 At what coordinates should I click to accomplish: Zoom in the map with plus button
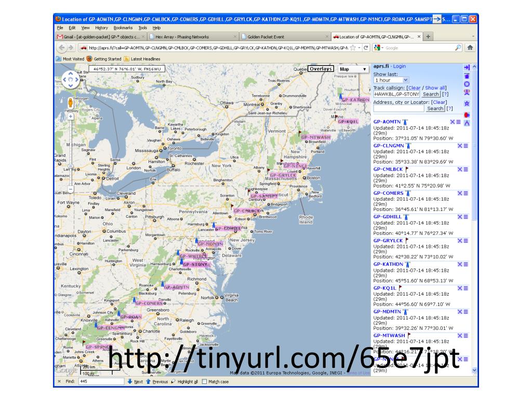point(71,117)
